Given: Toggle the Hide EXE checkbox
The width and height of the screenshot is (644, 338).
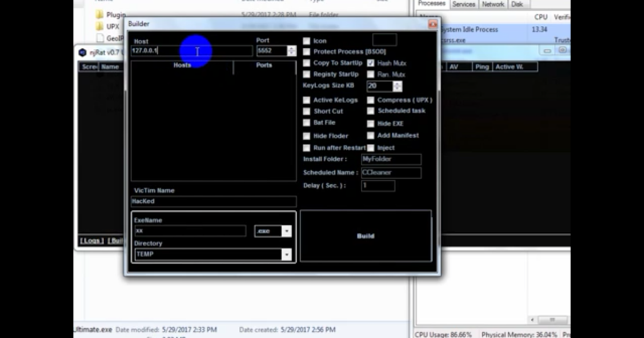Looking at the screenshot, I should 370,123.
